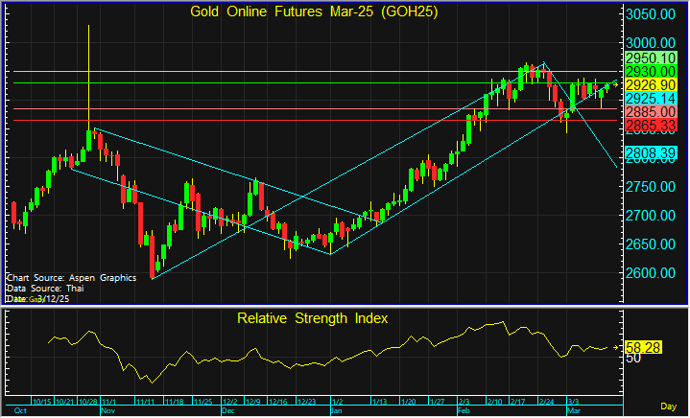Click the chart date 3/12/25 text
690x418 pixels.
(x=53, y=299)
